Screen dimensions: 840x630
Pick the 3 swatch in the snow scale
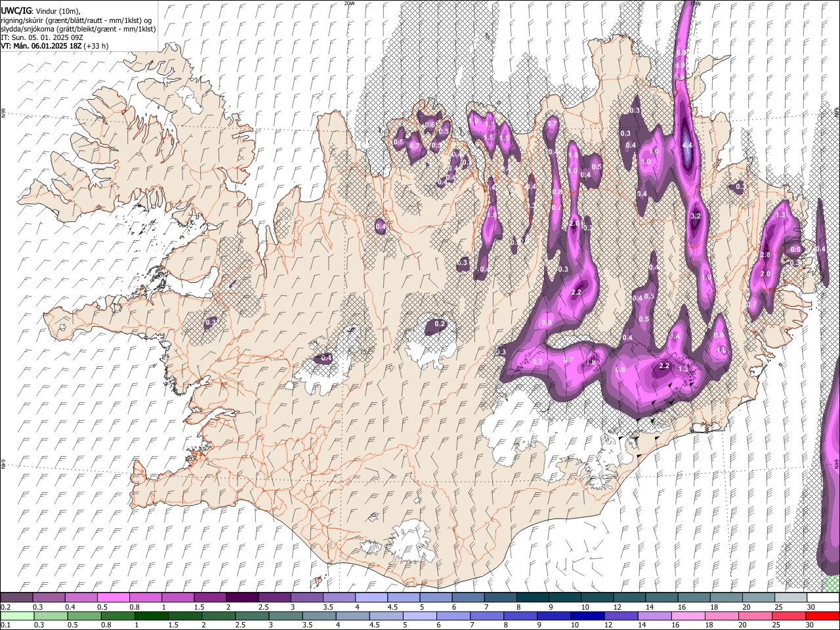[x=306, y=598]
